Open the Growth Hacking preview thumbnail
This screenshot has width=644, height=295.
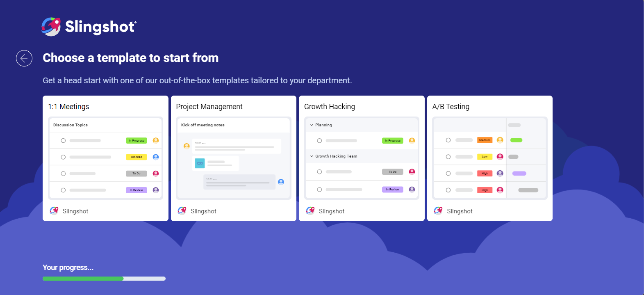click(362, 158)
